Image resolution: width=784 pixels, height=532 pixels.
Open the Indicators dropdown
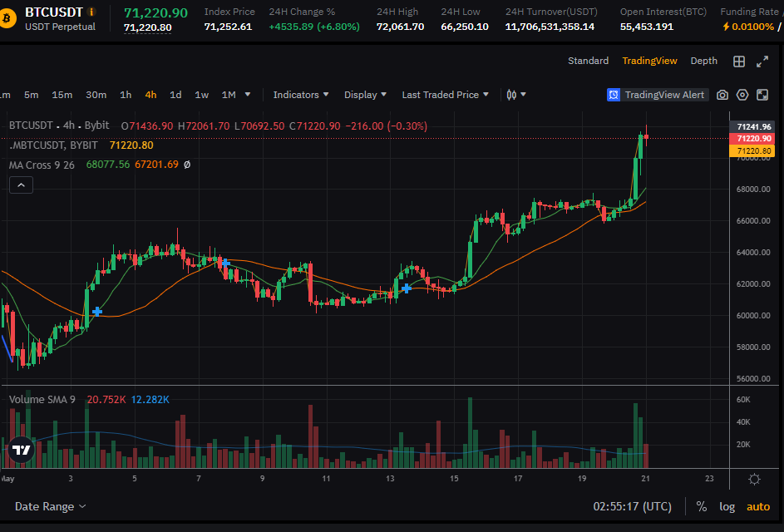click(300, 95)
